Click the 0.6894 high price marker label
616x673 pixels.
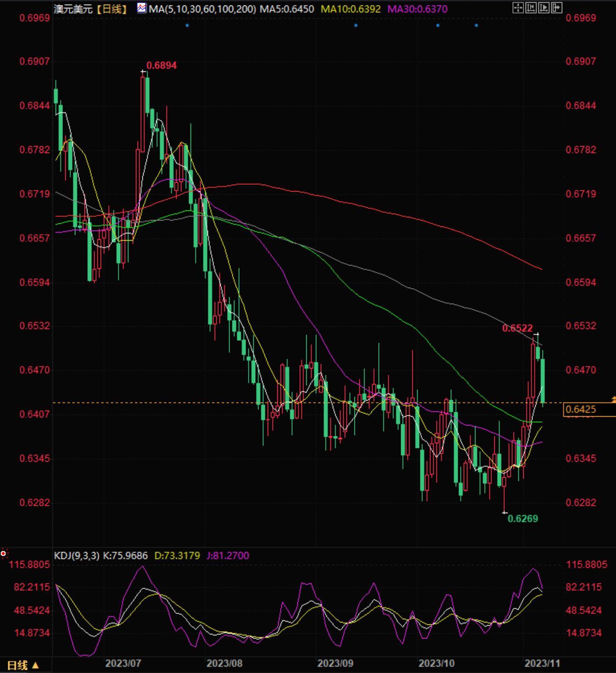coord(162,65)
